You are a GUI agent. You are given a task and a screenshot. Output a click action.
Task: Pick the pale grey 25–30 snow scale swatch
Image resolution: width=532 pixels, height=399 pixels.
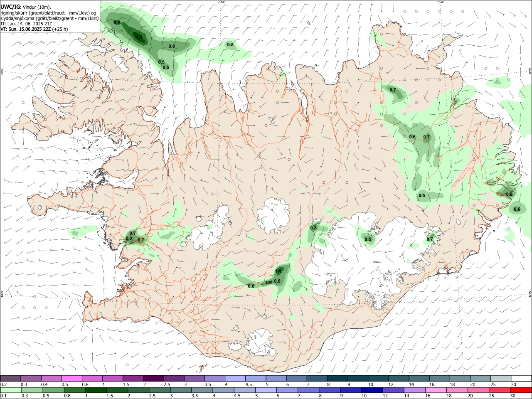click(500, 378)
